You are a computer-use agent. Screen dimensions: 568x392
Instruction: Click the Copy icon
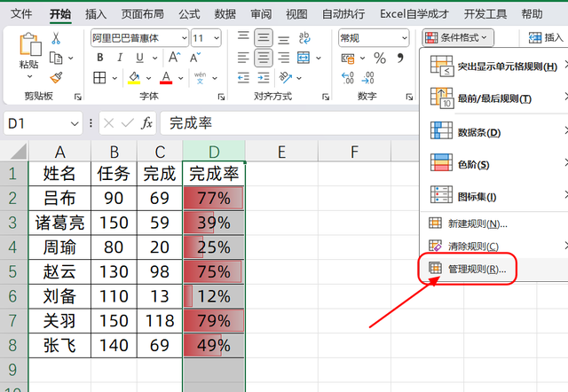[56, 58]
